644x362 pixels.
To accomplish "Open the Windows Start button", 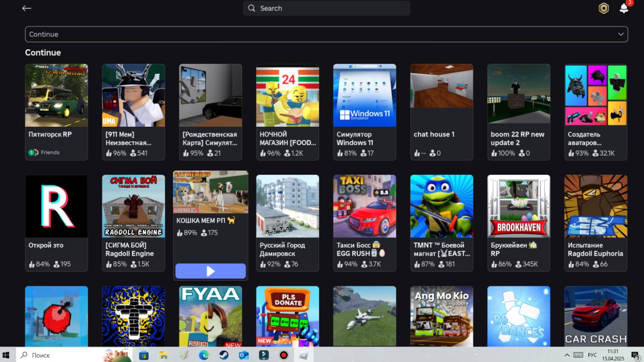I will [6, 355].
